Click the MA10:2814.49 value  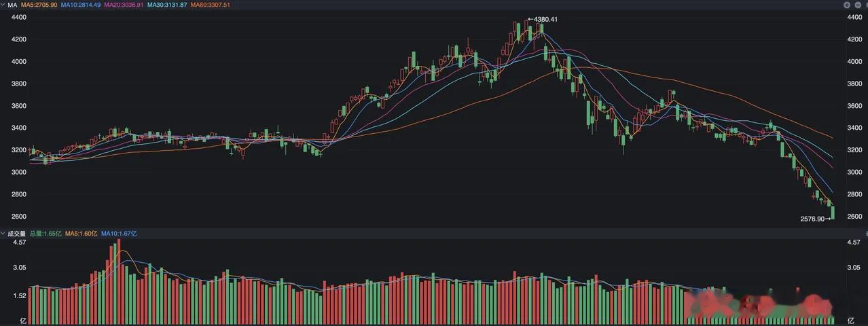(x=81, y=5)
